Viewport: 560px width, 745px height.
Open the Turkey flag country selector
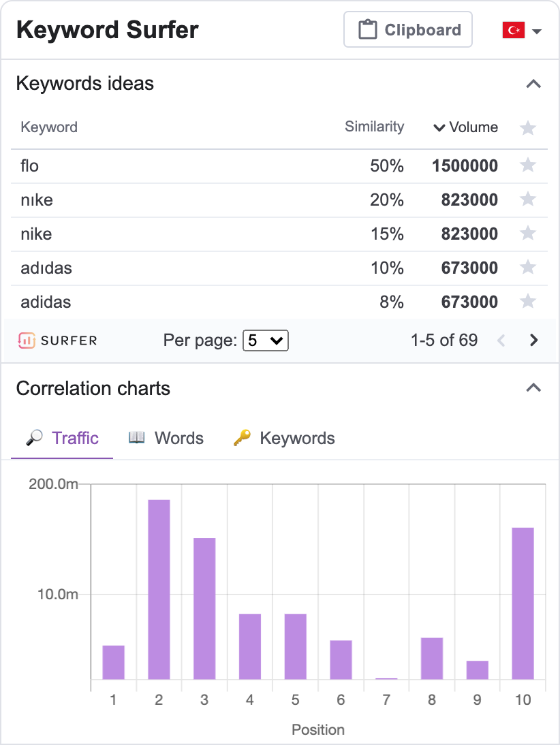522,31
